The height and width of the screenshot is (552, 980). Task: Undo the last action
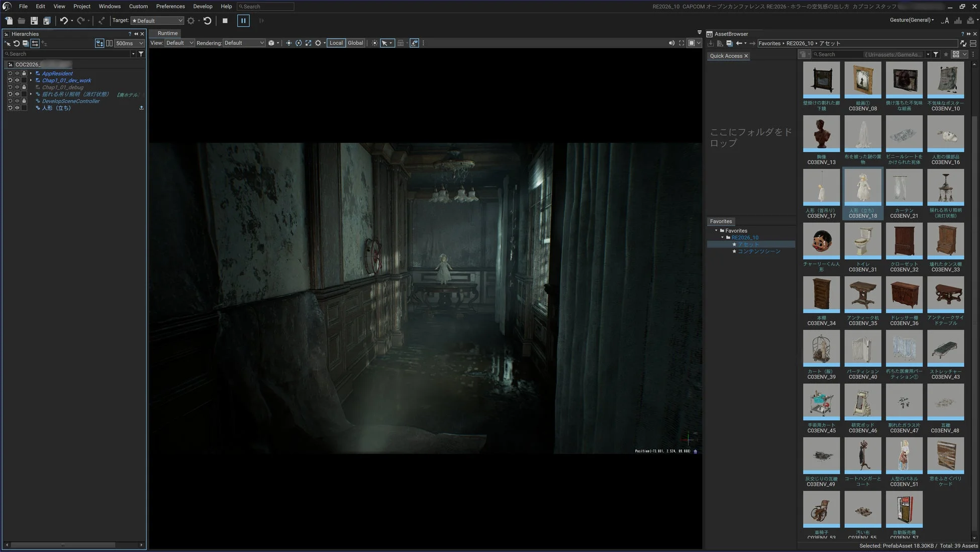pyautogui.click(x=64, y=21)
